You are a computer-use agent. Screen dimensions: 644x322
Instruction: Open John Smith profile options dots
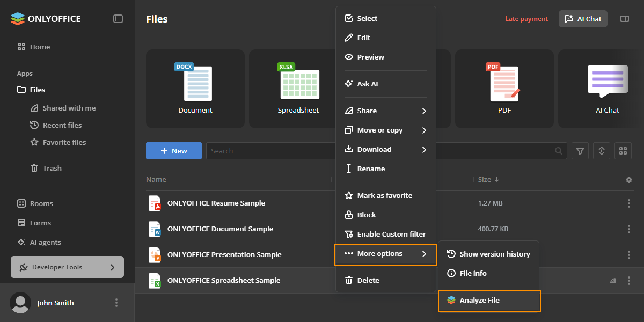116,303
